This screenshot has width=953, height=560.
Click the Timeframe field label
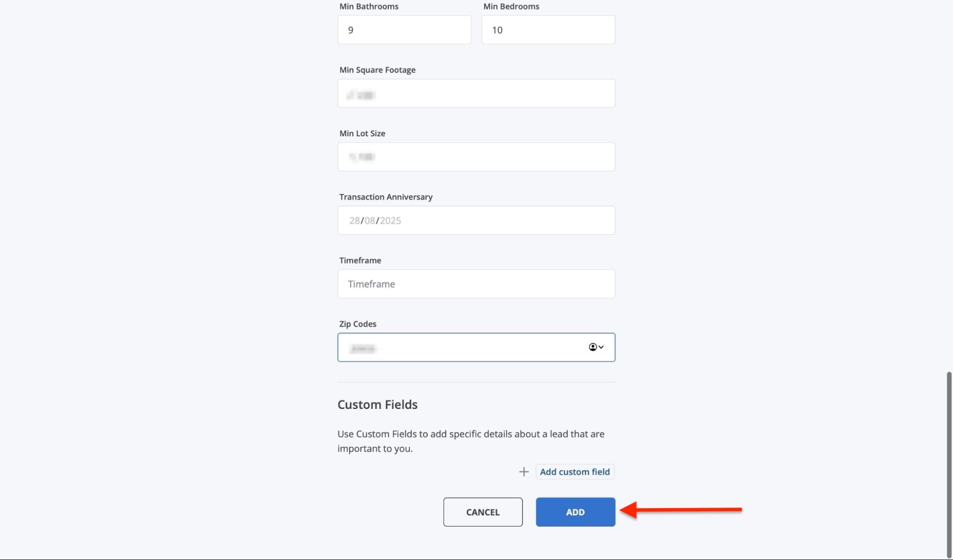pyautogui.click(x=360, y=261)
